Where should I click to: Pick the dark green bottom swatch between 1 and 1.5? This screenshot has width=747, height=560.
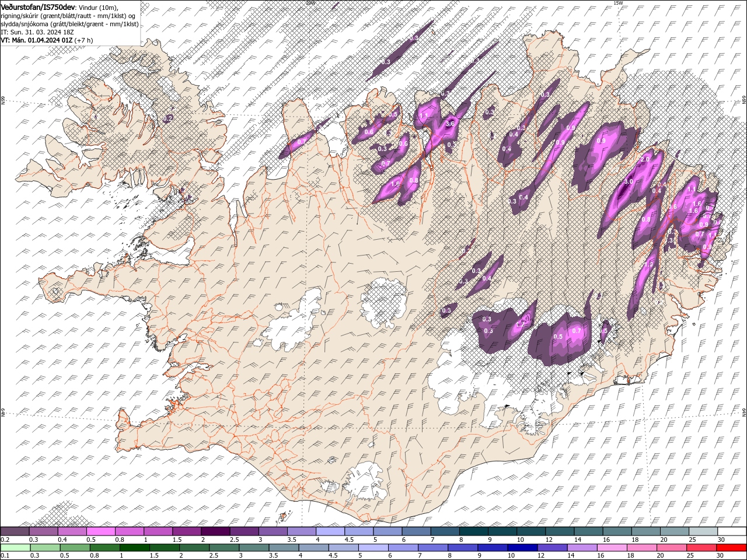135,548
